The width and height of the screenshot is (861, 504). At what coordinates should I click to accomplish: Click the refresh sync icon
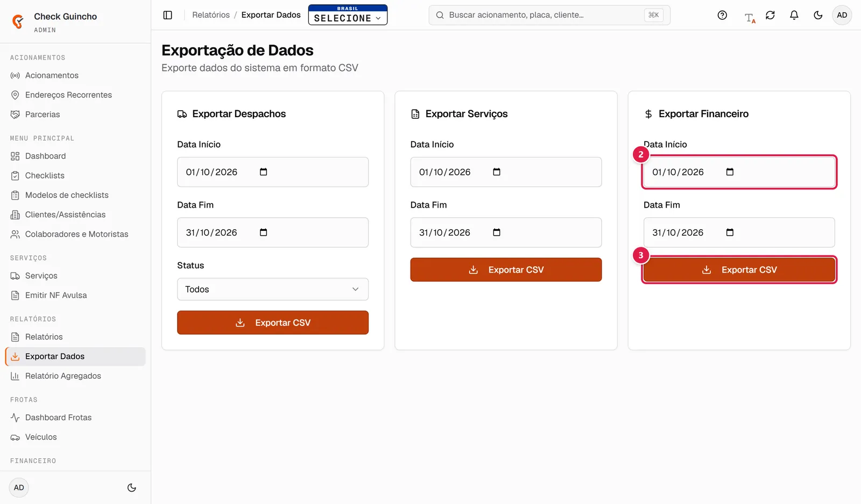[x=770, y=15]
